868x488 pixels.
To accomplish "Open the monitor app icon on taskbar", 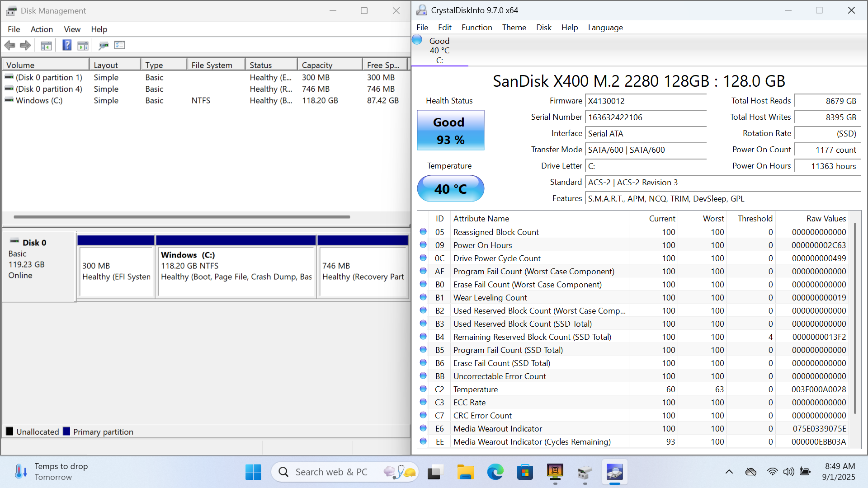I will [x=555, y=472].
